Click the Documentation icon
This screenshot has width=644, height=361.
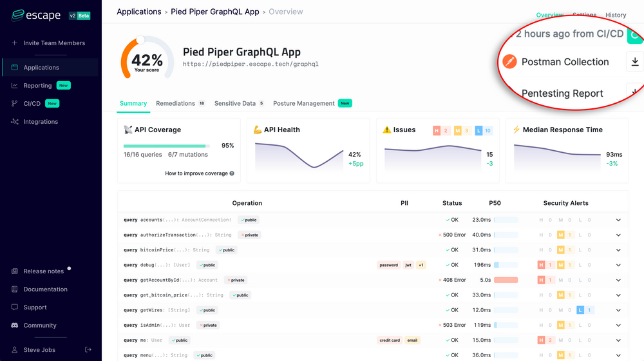(14, 289)
